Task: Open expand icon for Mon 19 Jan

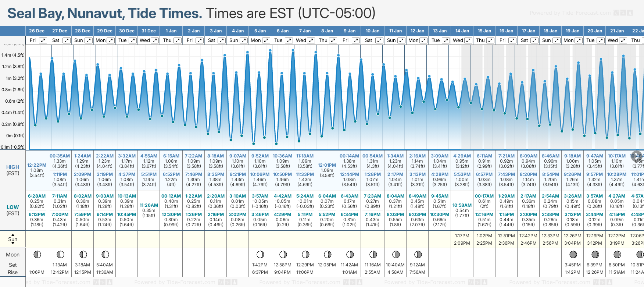Action: click(x=578, y=40)
